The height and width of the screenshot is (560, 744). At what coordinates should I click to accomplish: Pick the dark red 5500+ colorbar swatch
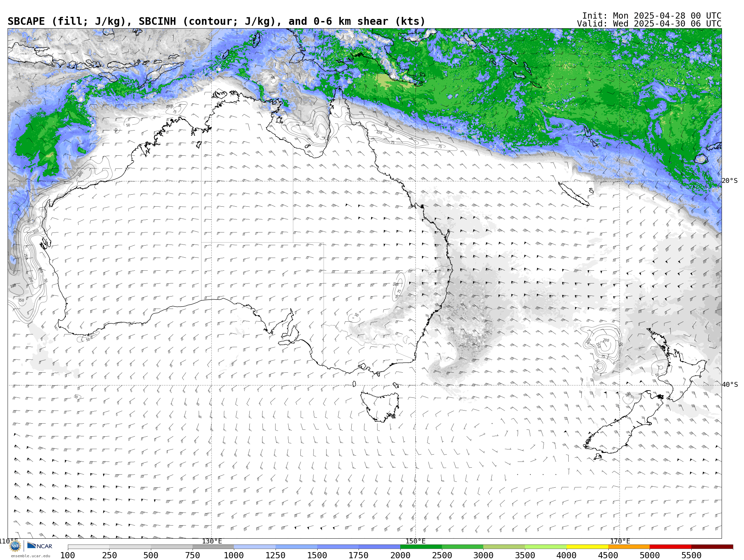pos(712,547)
